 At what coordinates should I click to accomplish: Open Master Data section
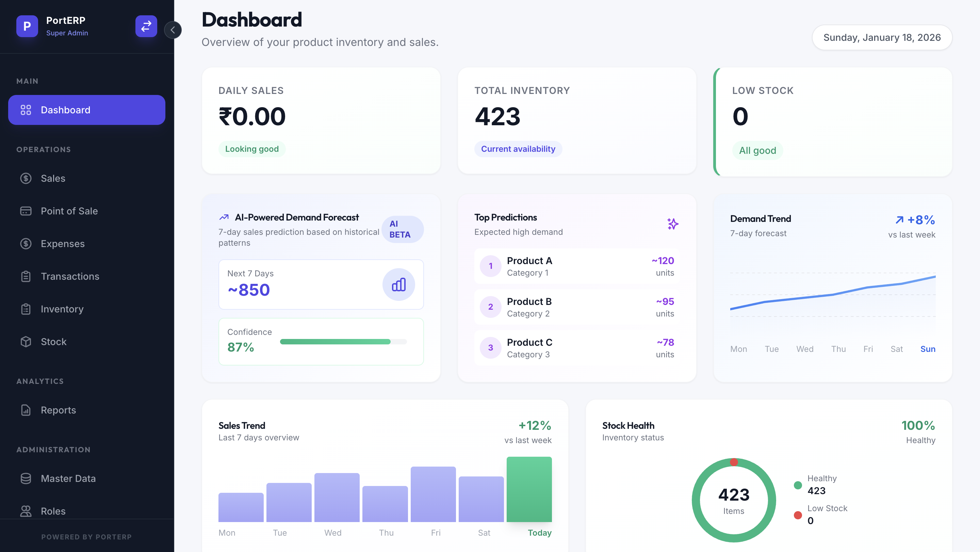(87, 478)
